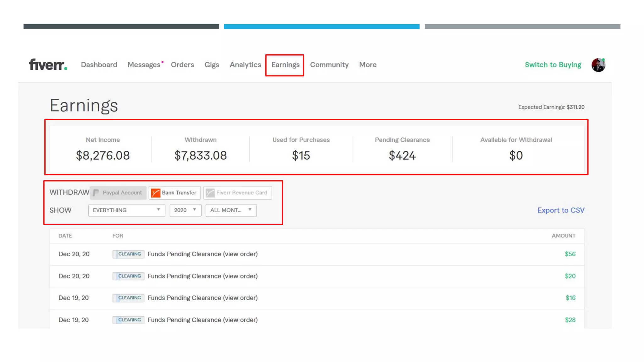Click the Messages notification dot

pyautogui.click(x=163, y=62)
